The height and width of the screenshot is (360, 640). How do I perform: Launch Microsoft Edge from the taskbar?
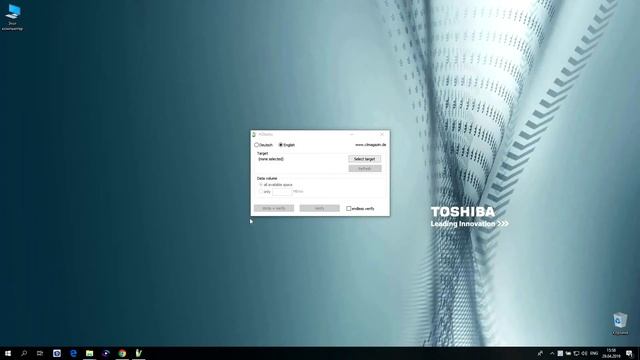[x=73, y=353]
